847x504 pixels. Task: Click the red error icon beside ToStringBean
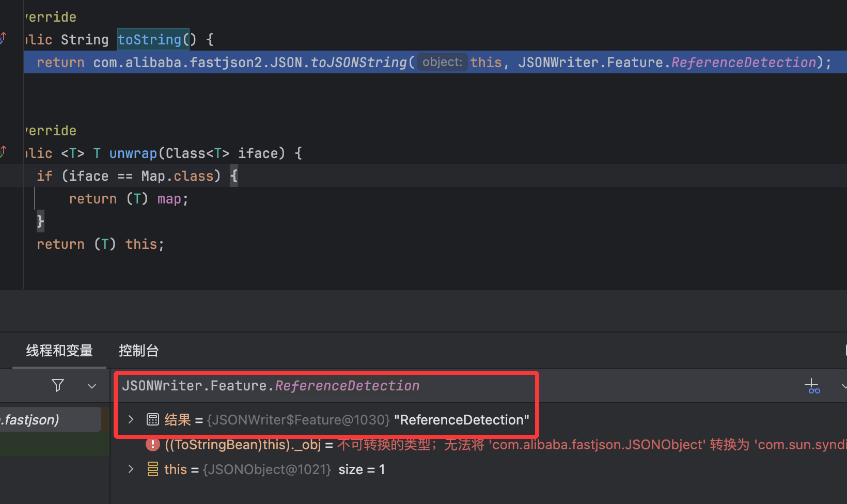pos(152,444)
